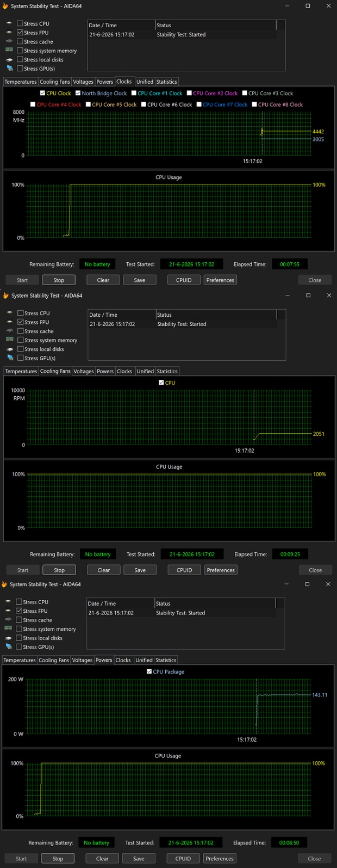The image size is (337, 868).
Task: Click the 2051 fan RPM value
Action: coord(319,434)
